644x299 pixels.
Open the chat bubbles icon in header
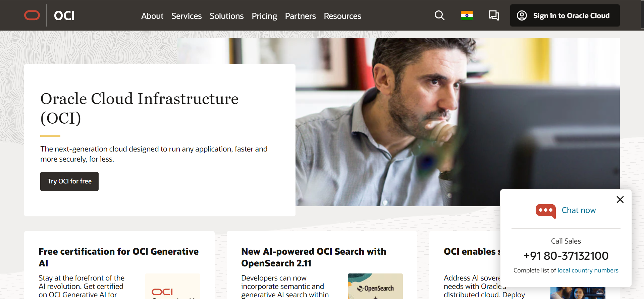(494, 15)
